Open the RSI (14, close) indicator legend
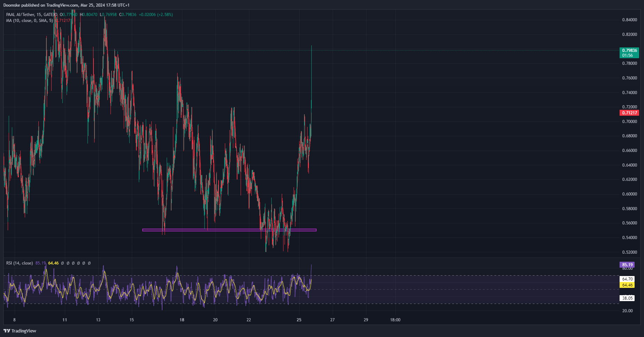 [20, 263]
